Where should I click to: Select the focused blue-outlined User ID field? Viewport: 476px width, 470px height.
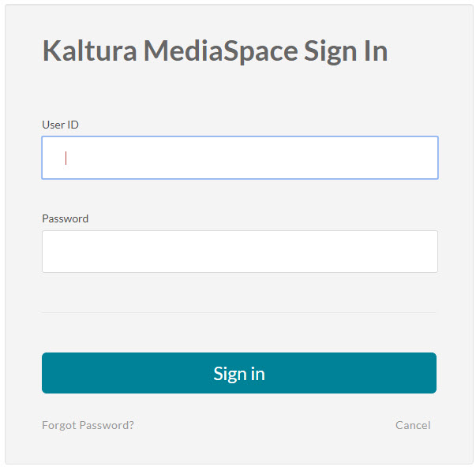240,158
